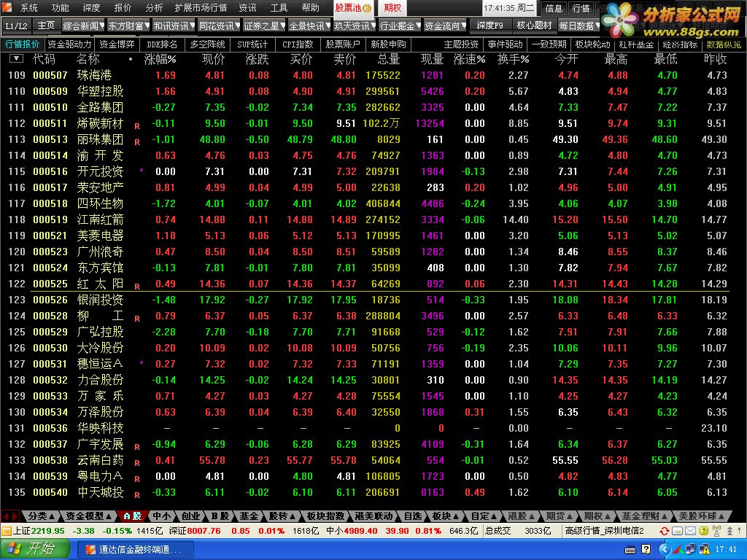
Task: Open the 系统 menu
Action: tap(28, 7)
